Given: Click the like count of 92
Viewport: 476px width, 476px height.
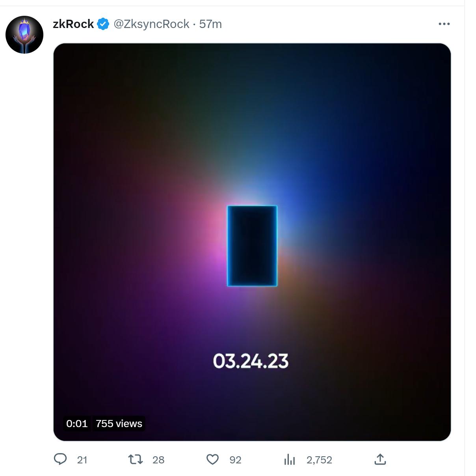Looking at the screenshot, I should point(235,460).
